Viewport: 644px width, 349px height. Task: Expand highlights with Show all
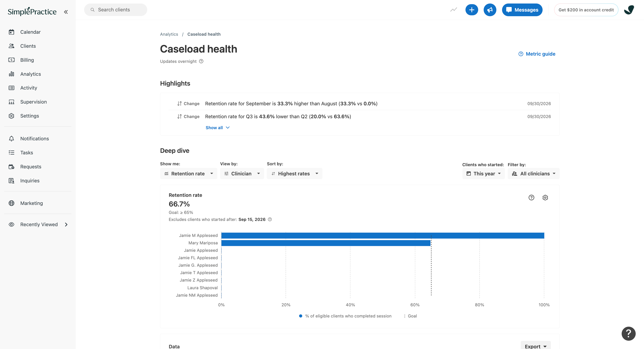coord(218,128)
